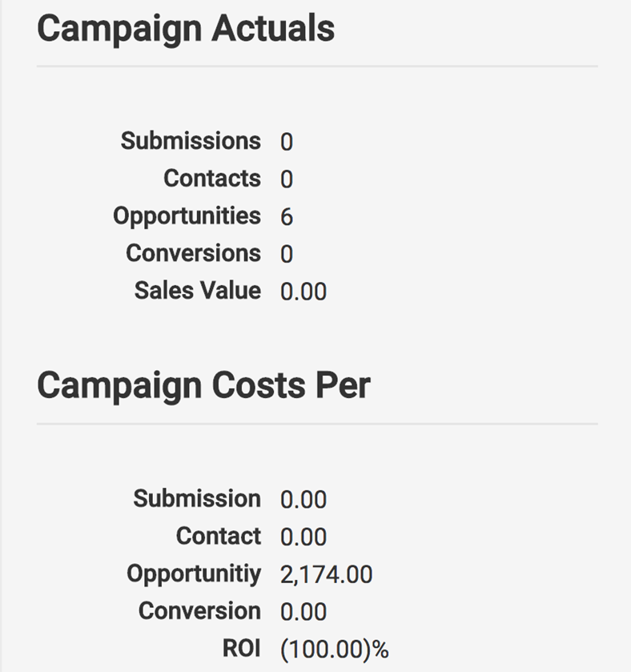Select the Contact cost label
Screen dimensions: 631x672
219,536
